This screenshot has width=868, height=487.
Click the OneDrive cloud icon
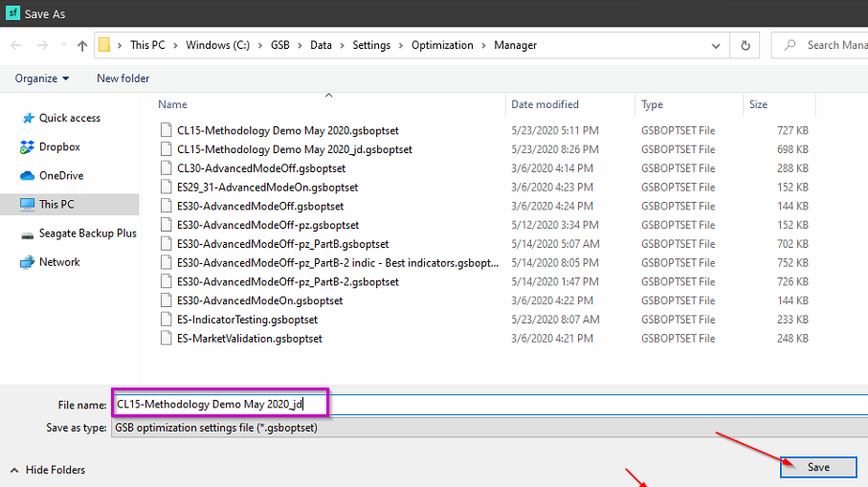tap(27, 176)
